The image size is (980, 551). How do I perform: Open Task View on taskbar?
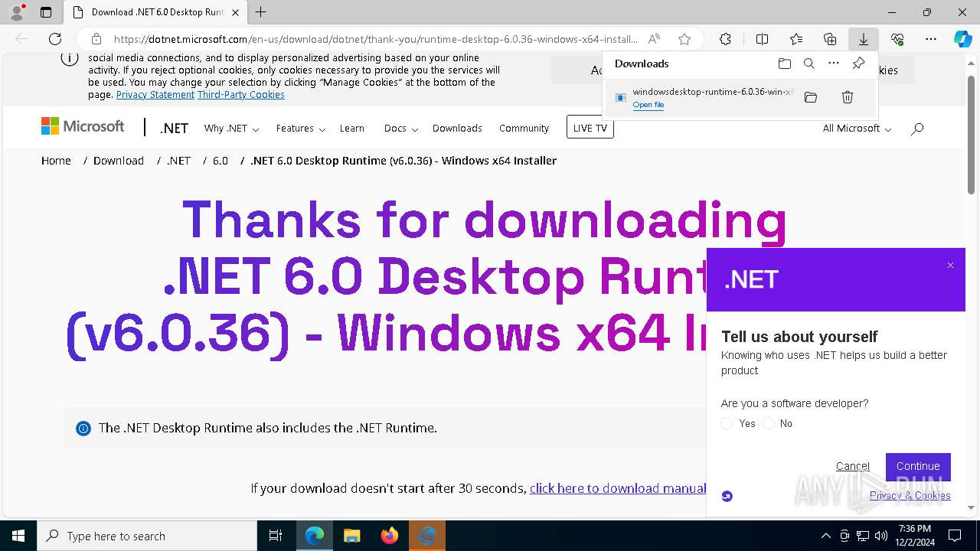coord(276,536)
